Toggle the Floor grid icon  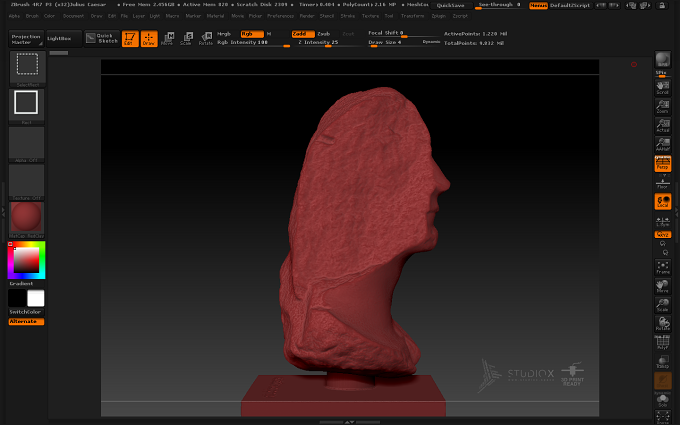(x=663, y=183)
